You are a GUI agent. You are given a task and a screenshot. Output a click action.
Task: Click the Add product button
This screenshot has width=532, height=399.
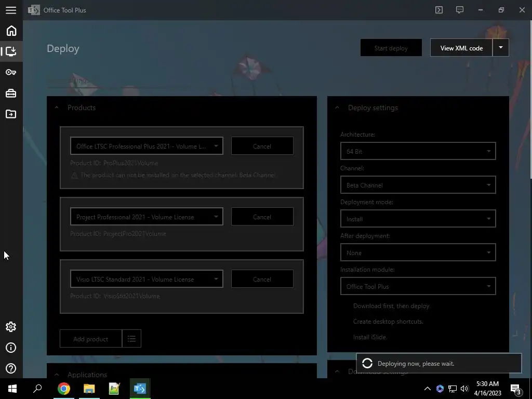pos(90,339)
